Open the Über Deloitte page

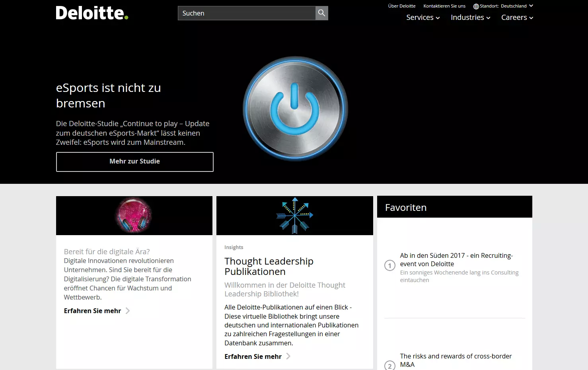point(401,6)
